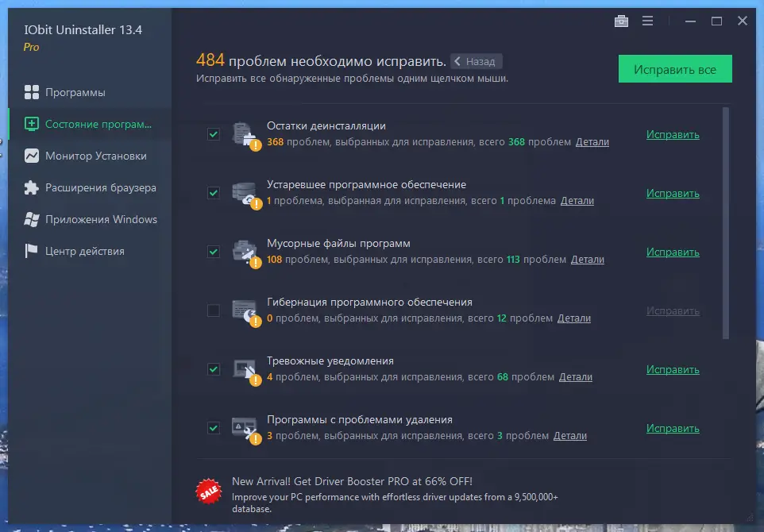Click the Мусорные файлы программ title text
The width and height of the screenshot is (764, 532).
click(x=338, y=244)
